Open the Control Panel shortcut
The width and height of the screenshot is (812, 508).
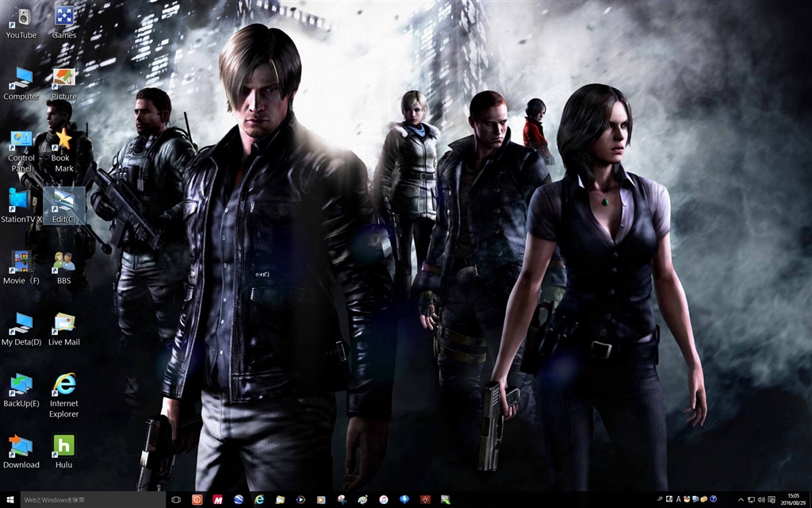point(21,151)
